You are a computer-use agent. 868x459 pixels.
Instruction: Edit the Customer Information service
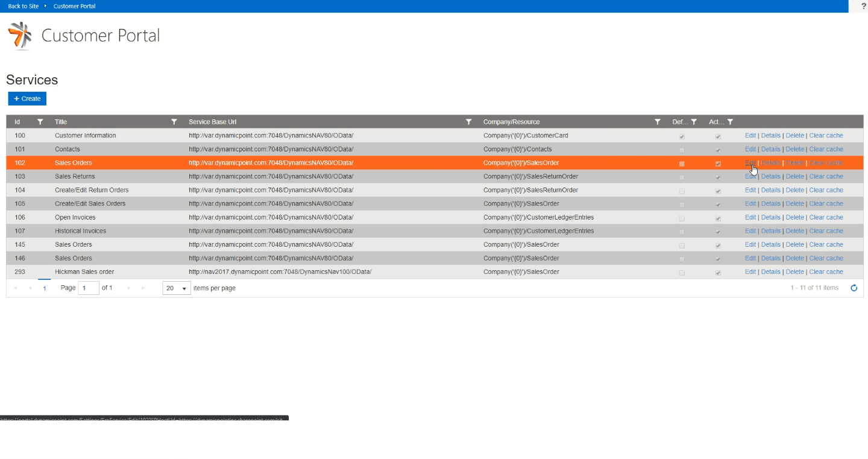750,136
